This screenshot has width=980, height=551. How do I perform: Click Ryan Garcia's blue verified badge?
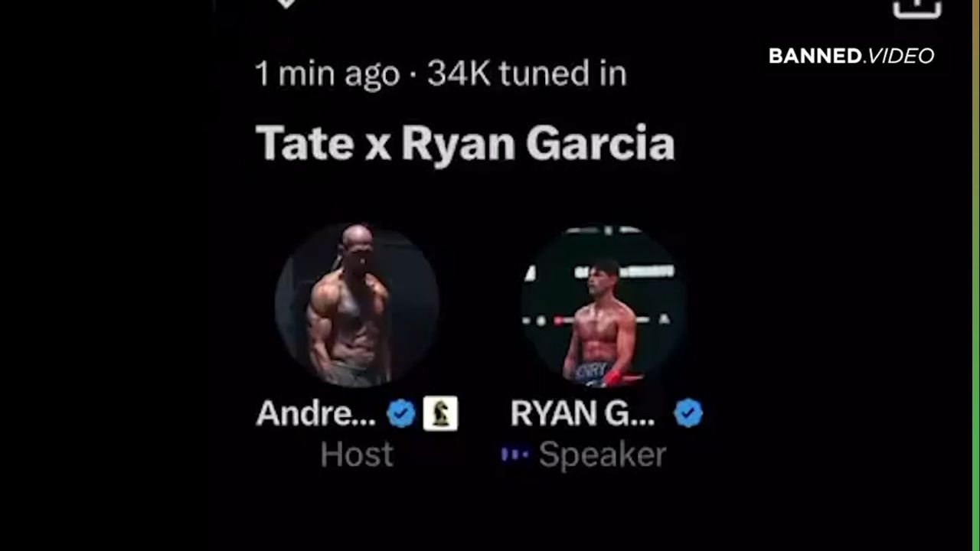click(x=688, y=414)
